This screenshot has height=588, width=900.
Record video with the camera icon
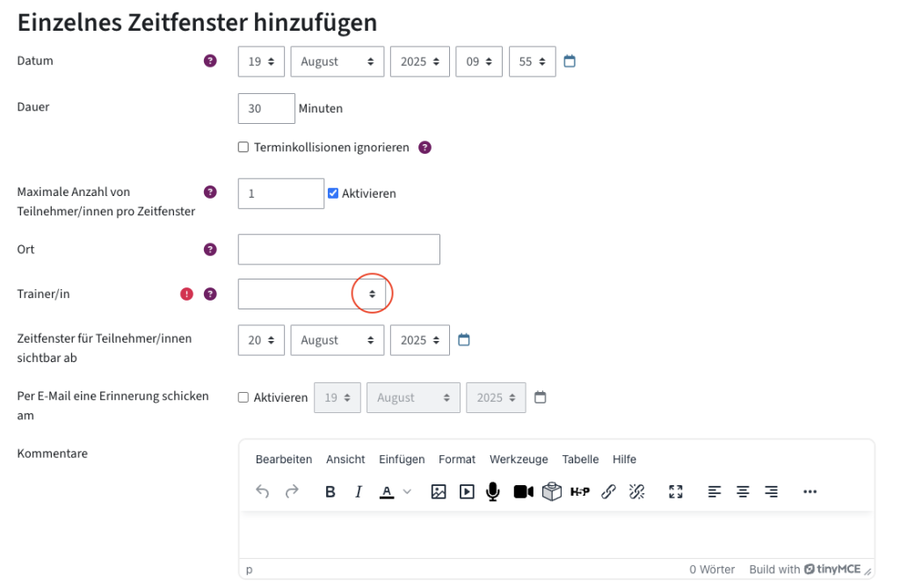(524, 491)
